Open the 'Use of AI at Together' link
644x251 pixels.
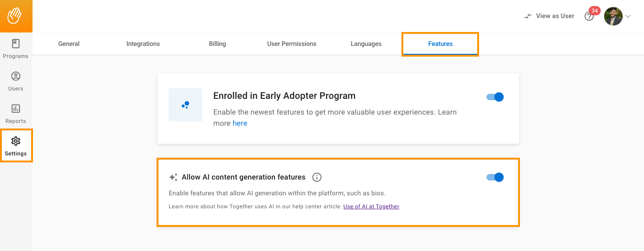coord(371,206)
